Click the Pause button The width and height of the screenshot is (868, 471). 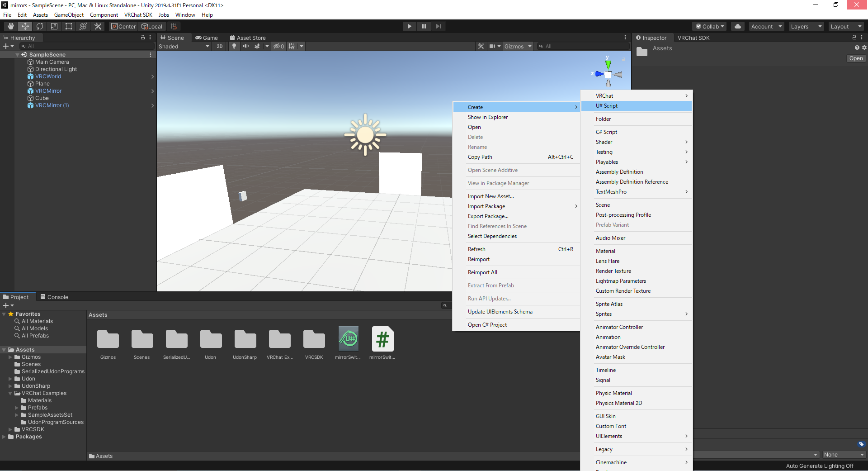[424, 26]
